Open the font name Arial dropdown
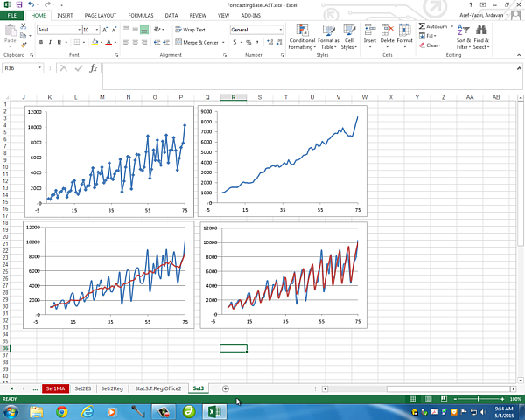Image resolution: width=525 pixels, height=420 pixels. click(80, 30)
